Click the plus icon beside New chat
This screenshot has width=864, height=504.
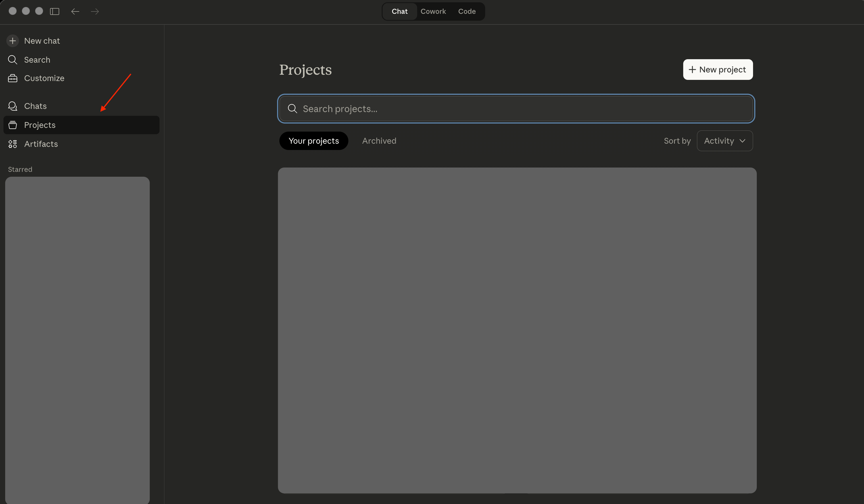pos(13,41)
